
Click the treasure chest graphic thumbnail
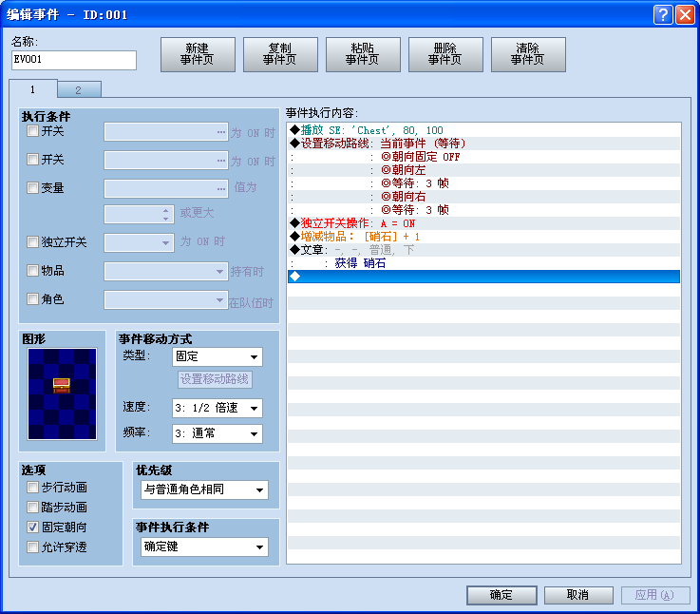[62, 393]
